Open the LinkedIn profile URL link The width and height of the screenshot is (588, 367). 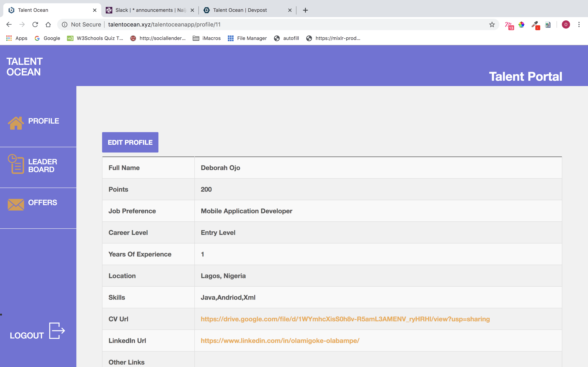click(x=280, y=340)
